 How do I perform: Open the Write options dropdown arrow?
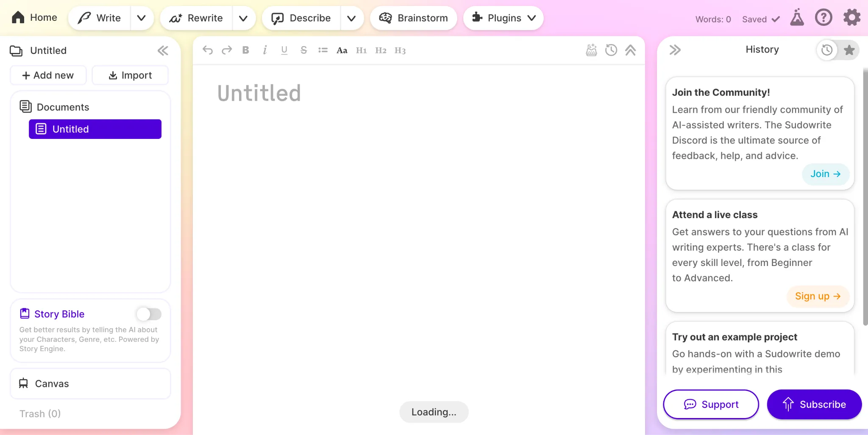click(x=142, y=18)
